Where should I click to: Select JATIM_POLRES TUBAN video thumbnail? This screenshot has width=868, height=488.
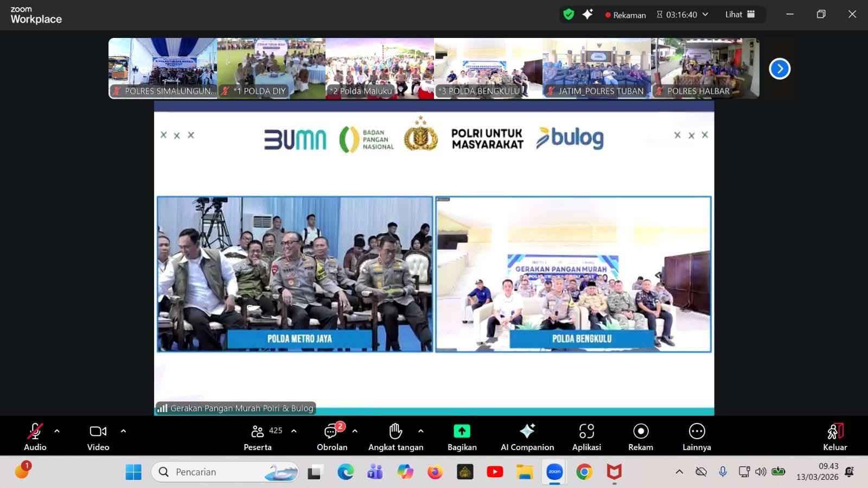click(x=597, y=68)
